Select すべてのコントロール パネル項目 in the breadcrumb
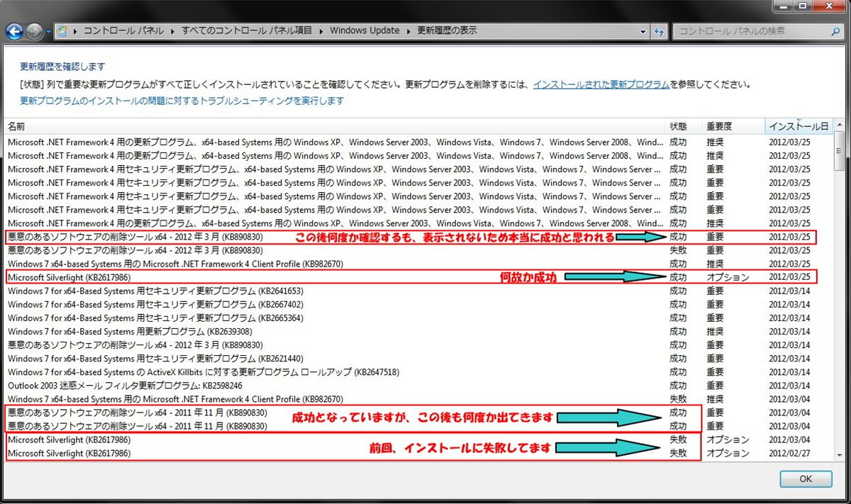 247,31
